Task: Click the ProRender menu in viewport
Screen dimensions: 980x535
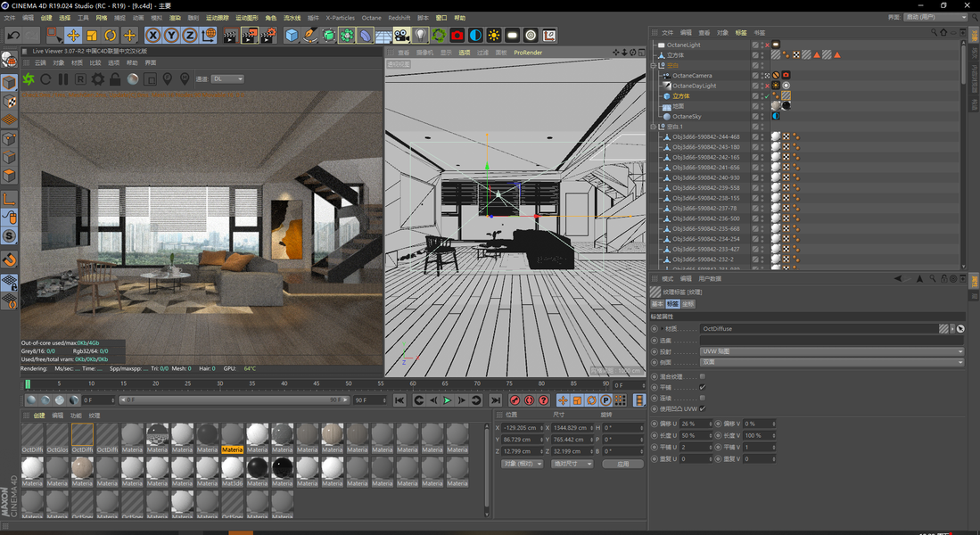Action: click(528, 53)
